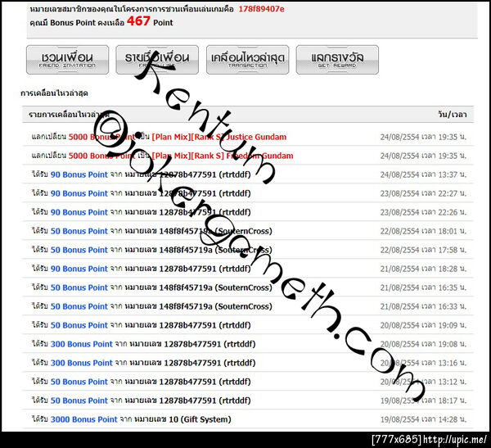Select the 50 Bonus Point entry dated 19/08/2554 18:17
The image size is (491, 448).
[x=248, y=400]
